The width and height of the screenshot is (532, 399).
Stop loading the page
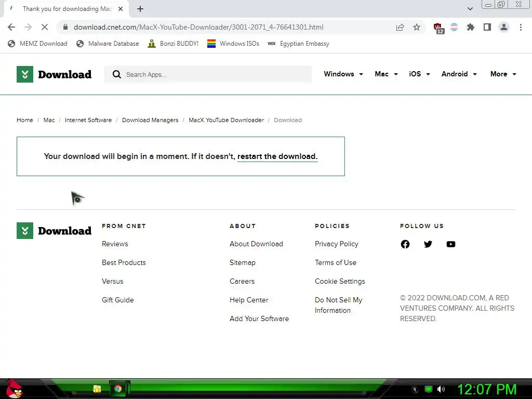45,27
